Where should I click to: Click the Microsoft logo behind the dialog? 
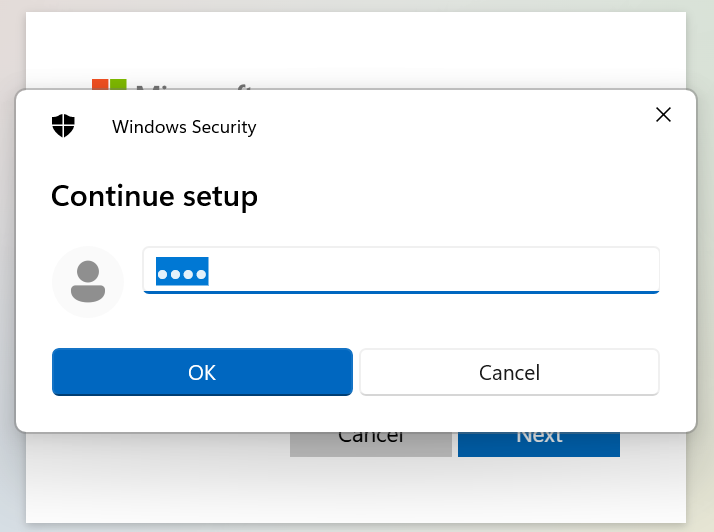109,84
